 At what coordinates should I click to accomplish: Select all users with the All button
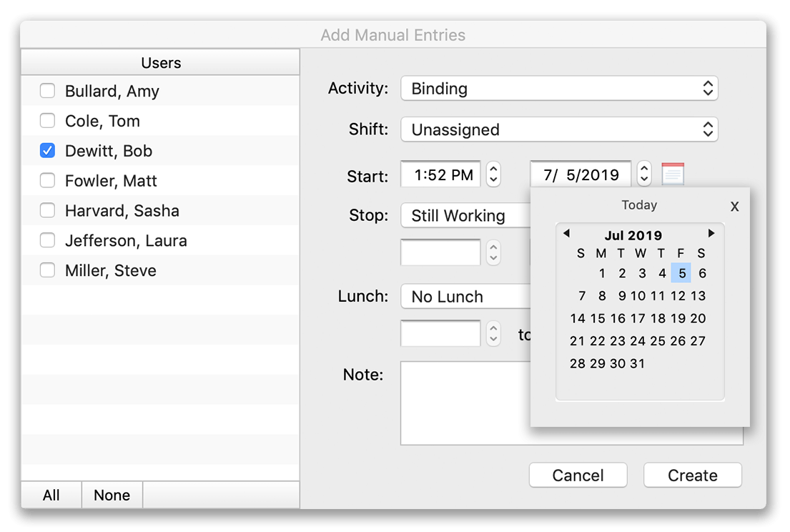[51, 494]
